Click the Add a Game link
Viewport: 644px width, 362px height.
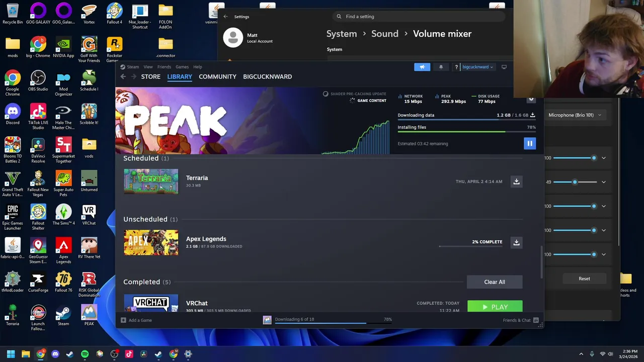pyautogui.click(x=140, y=320)
